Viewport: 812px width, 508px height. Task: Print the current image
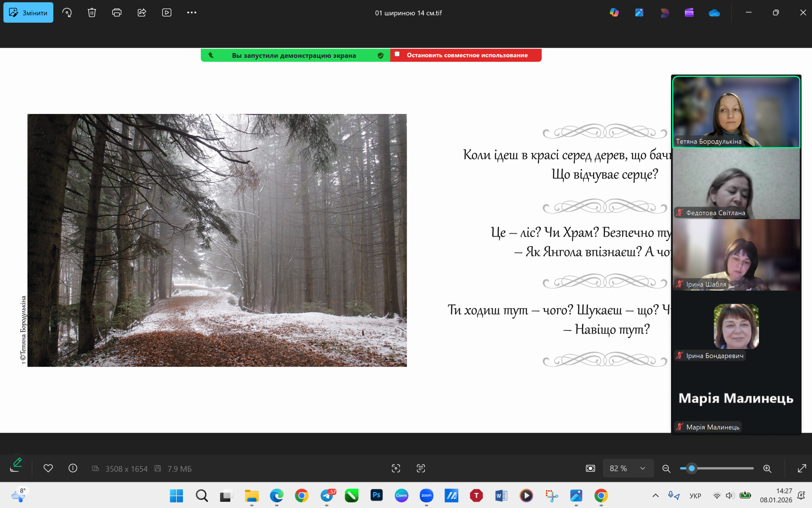[x=117, y=13]
